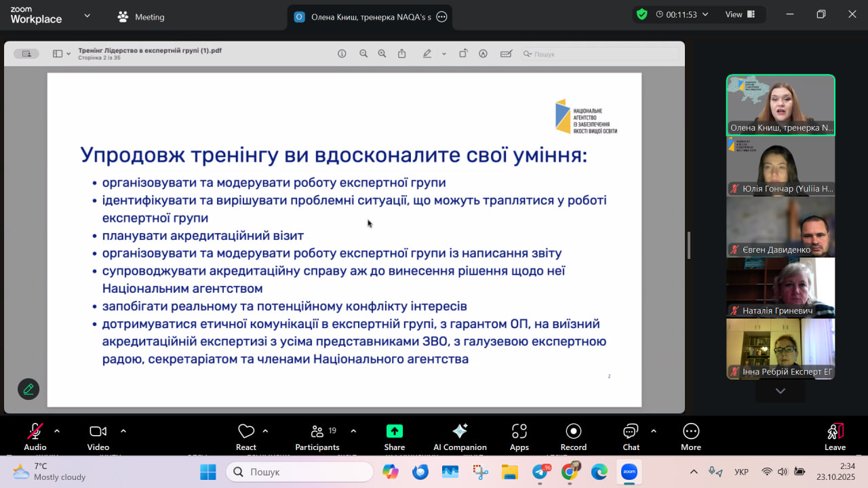Viewport: 868px width, 488px height.
Task: Expand the video options arrow
Action: point(123,430)
